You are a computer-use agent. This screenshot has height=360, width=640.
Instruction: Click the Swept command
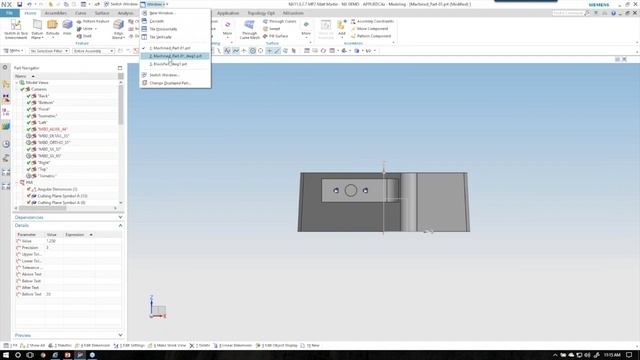click(x=271, y=29)
